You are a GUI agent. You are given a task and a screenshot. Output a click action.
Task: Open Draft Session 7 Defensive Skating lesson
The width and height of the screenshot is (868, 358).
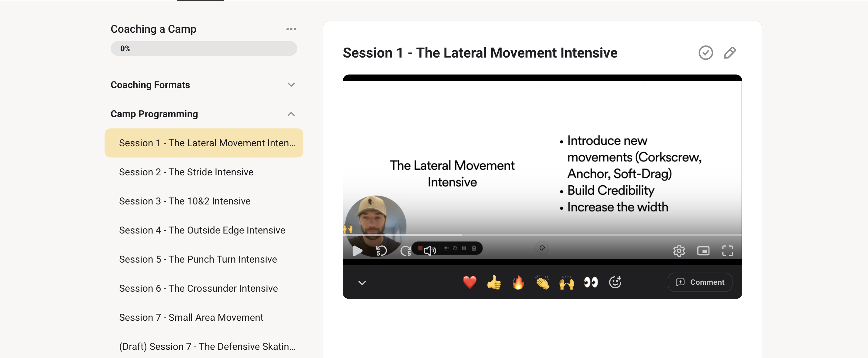[204, 346]
